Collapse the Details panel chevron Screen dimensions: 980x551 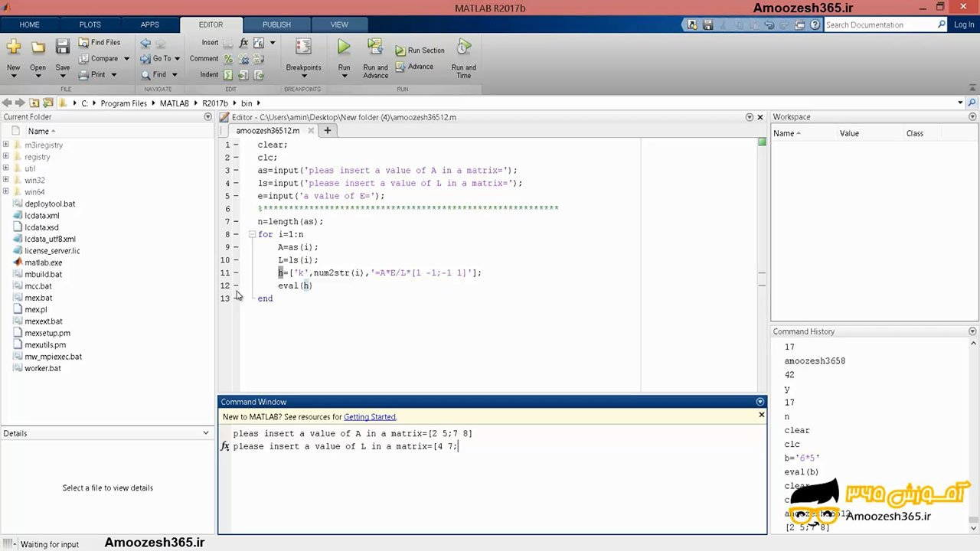pos(205,433)
